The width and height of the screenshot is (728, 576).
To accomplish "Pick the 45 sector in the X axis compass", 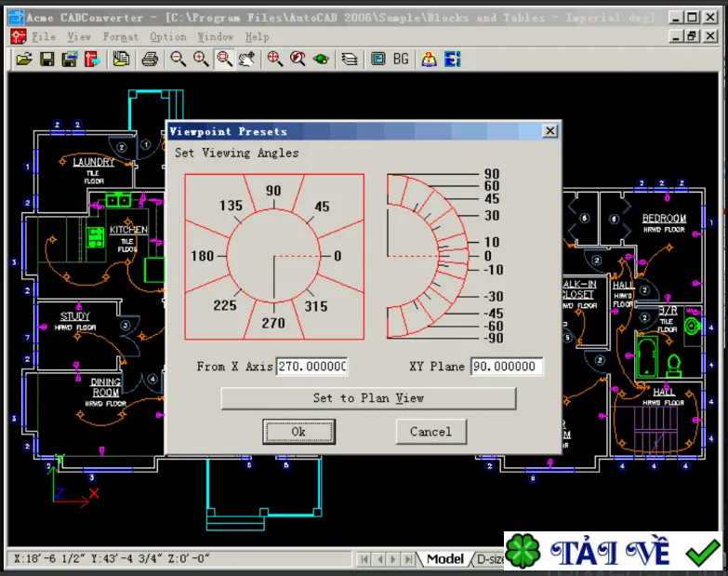I will [x=322, y=207].
